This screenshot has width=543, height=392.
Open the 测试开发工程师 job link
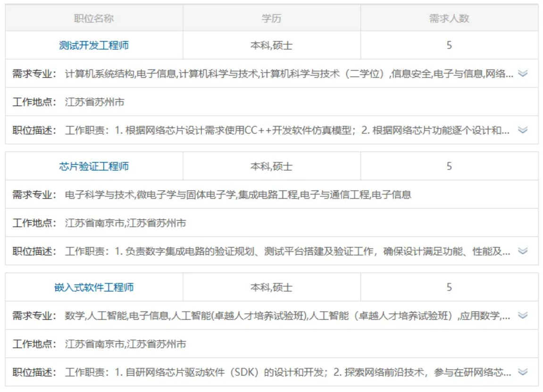click(94, 45)
